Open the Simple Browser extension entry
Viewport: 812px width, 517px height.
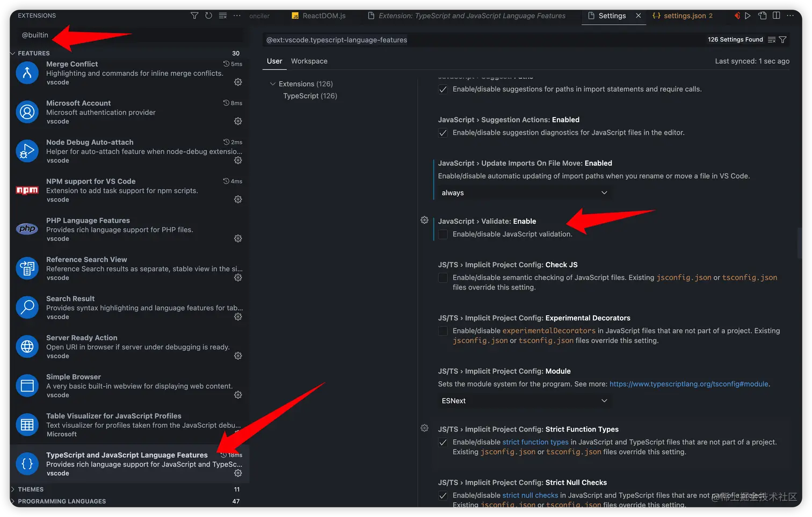coord(129,385)
